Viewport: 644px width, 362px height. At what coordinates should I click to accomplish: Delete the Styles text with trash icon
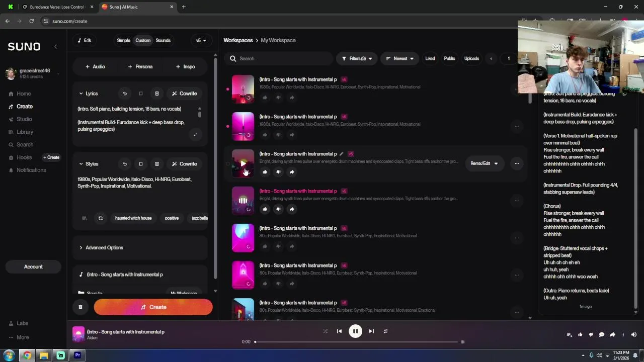[x=156, y=164]
